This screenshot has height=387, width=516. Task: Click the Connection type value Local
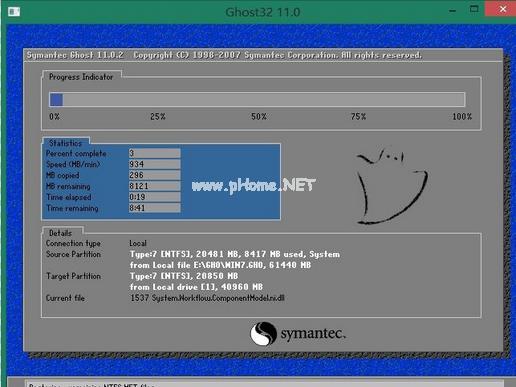coord(138,243)
